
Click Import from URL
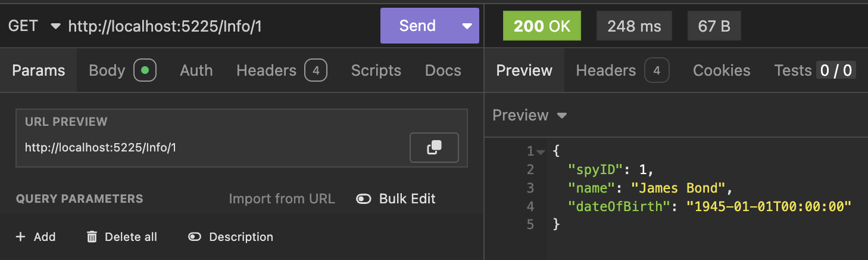[x=282, y=199]
